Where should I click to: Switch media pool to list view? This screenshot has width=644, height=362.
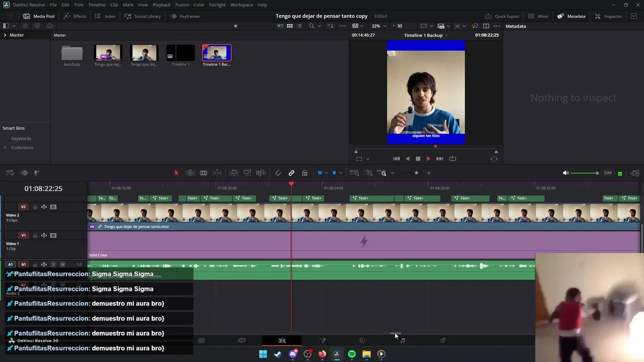pyautogui.click(x=299, y=26)
